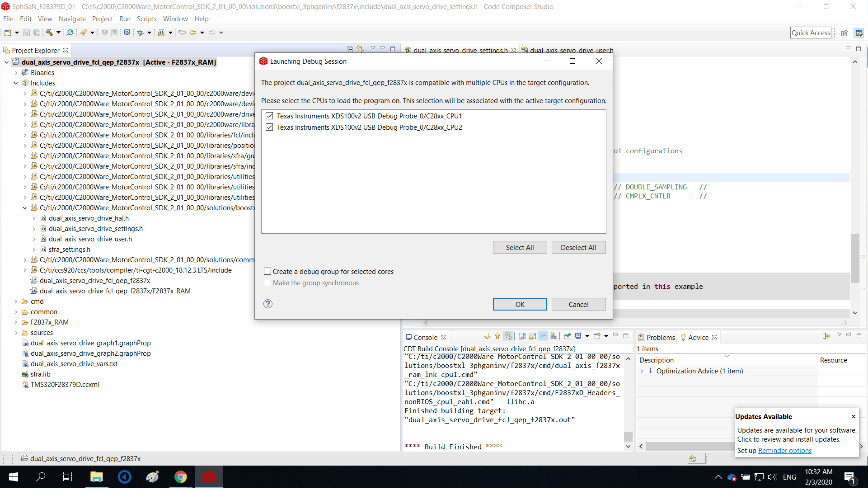Click the Reminder options link

pos(784,450)
